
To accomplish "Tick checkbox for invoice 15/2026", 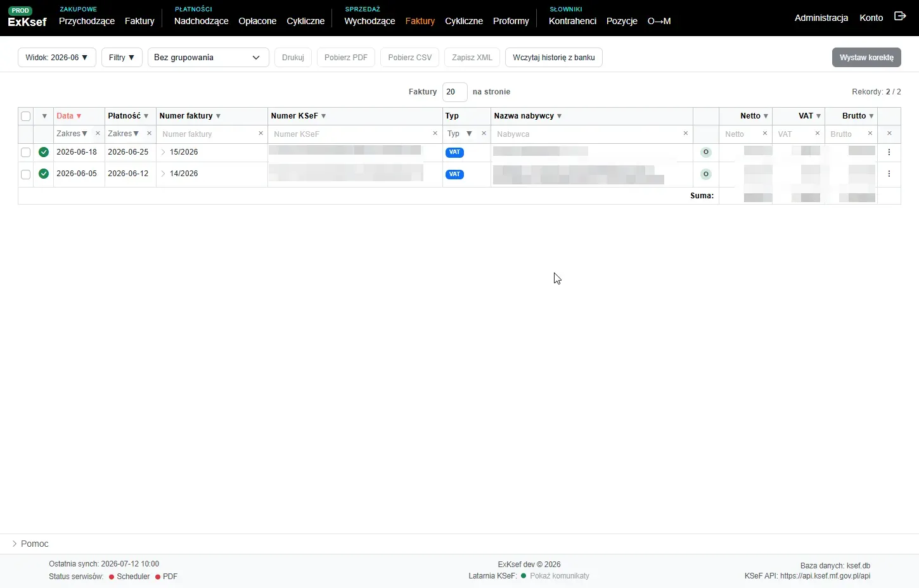I will click(x=25, y=152).
